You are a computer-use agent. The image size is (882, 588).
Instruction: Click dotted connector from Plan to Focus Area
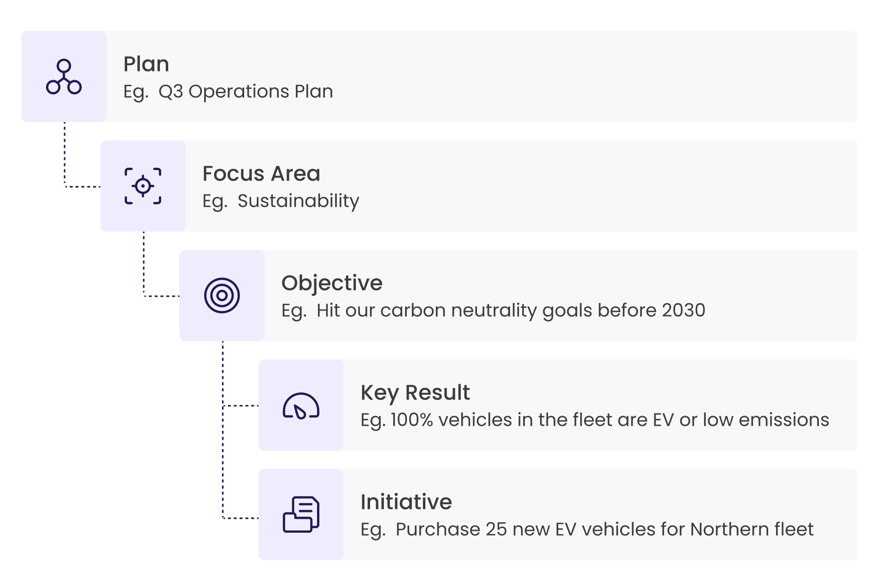click(65, 157)
